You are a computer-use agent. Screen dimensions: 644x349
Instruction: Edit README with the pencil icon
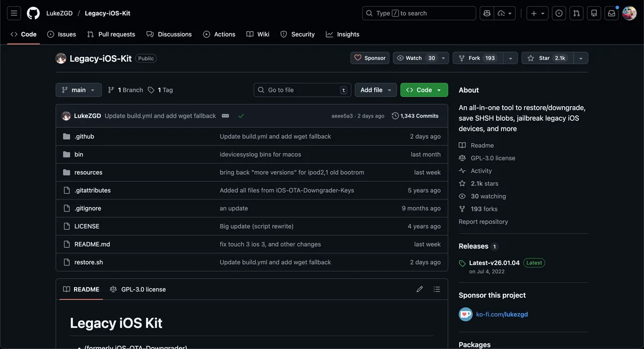click(420, 289)
